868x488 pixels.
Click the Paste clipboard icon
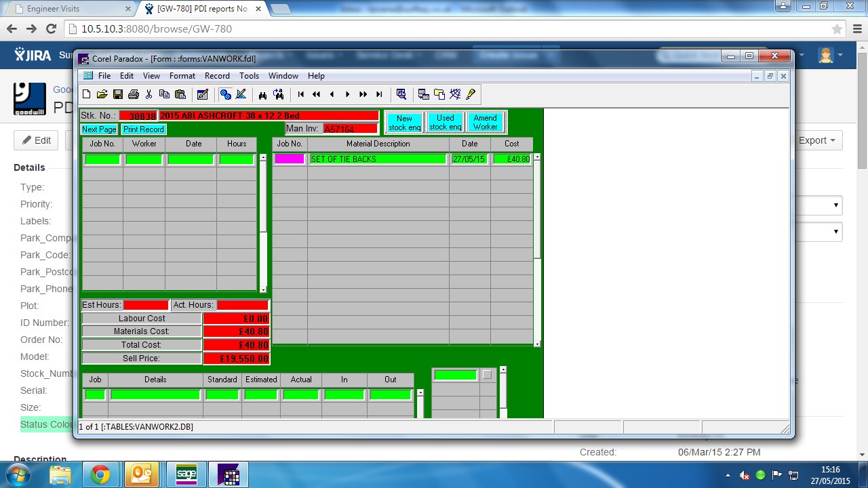click(x=180, y=94)
